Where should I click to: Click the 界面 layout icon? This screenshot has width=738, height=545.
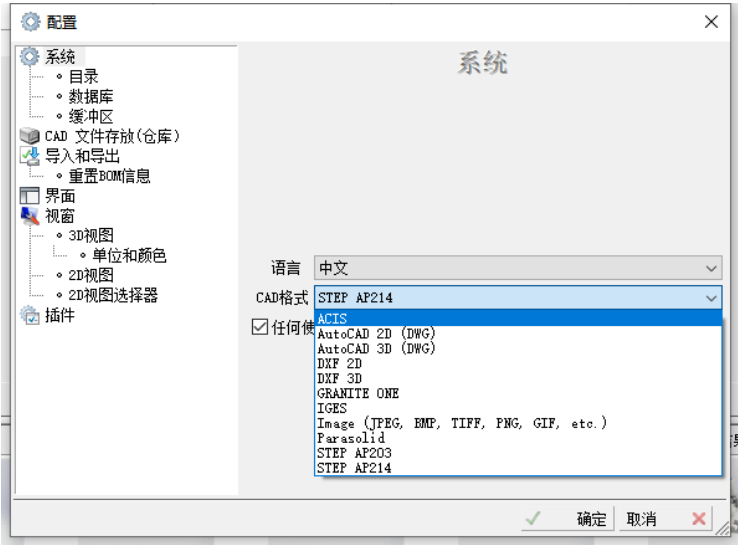click(30, 196)
